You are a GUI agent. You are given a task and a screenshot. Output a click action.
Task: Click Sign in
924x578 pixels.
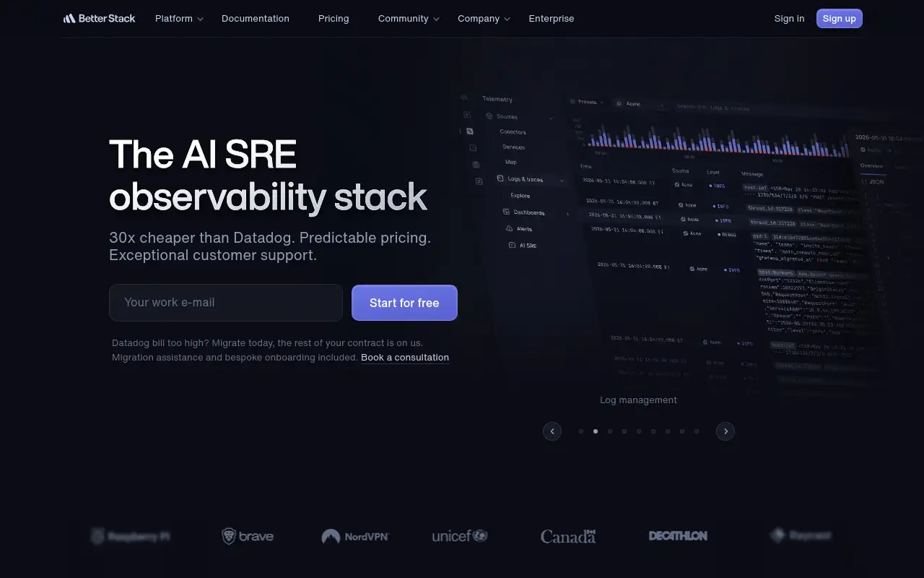tap(789, 19)
